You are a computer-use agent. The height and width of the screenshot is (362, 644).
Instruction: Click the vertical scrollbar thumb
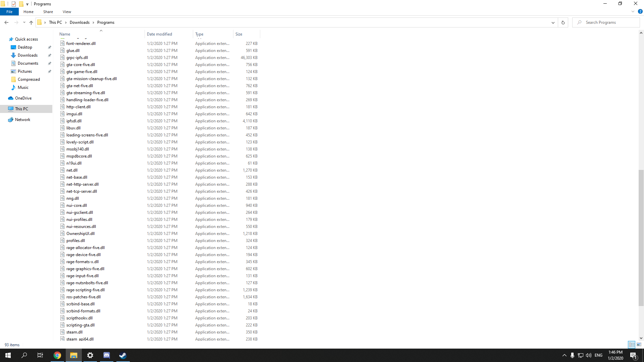641,238
